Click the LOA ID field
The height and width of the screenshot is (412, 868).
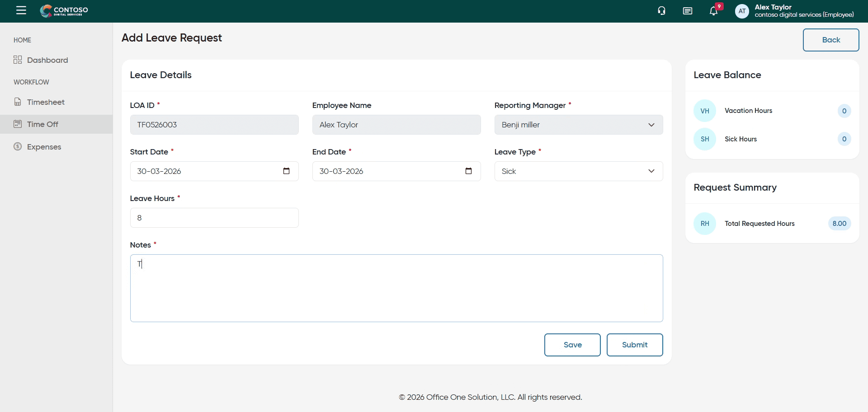214,125
